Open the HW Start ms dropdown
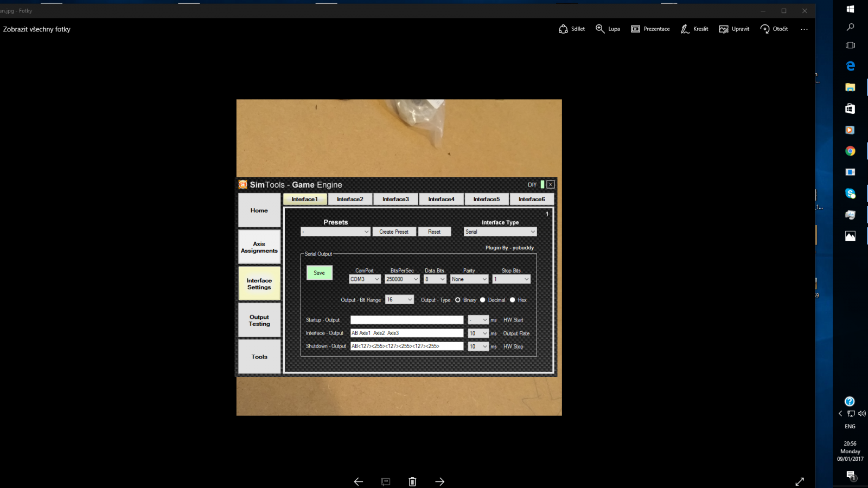This screenshot has width=868, height=488. point(478,320)
